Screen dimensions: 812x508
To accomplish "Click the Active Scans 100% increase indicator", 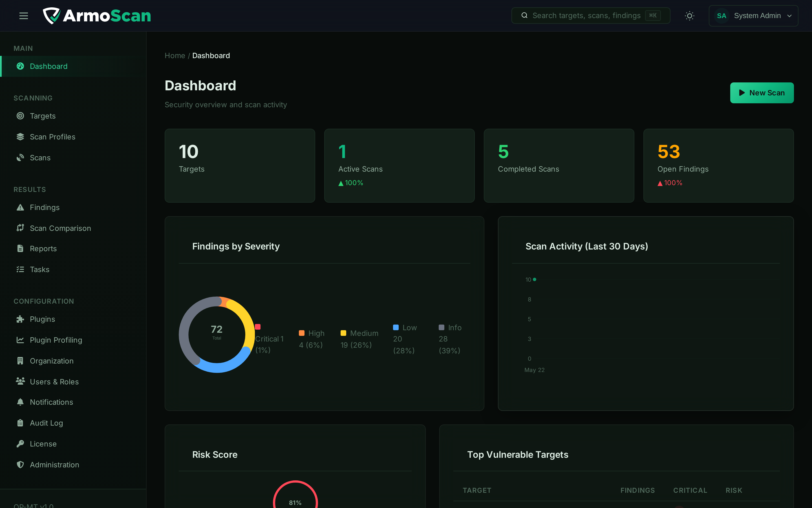I will (351, 183).
